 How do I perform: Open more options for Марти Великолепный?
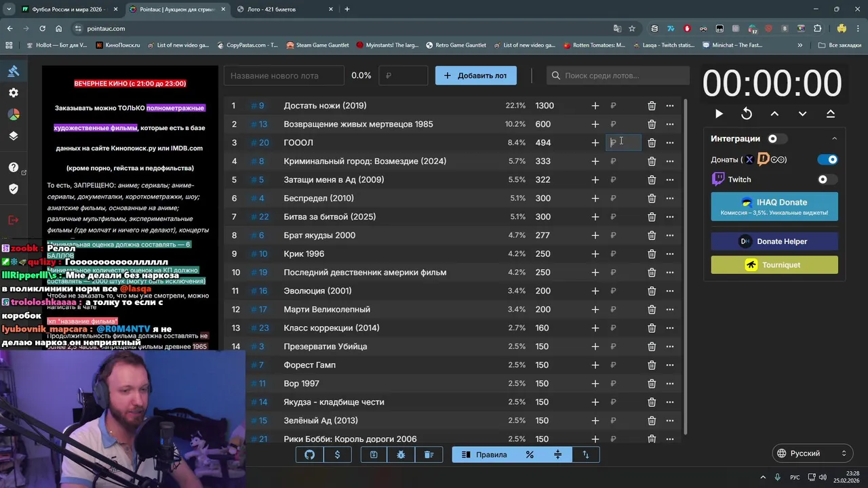pyautogui.click(x=670, y=309)
